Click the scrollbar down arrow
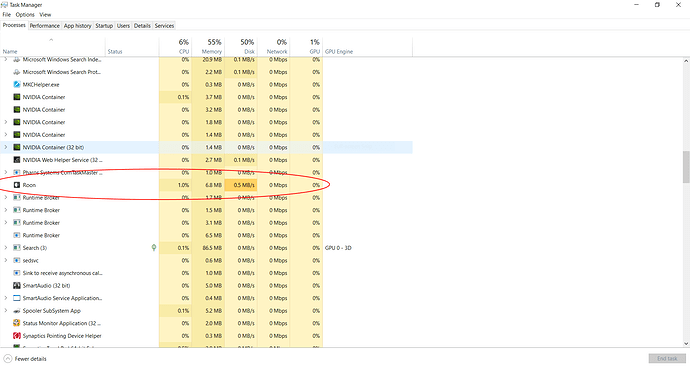This screenshot has width=690, height=369. pos(686,343)
